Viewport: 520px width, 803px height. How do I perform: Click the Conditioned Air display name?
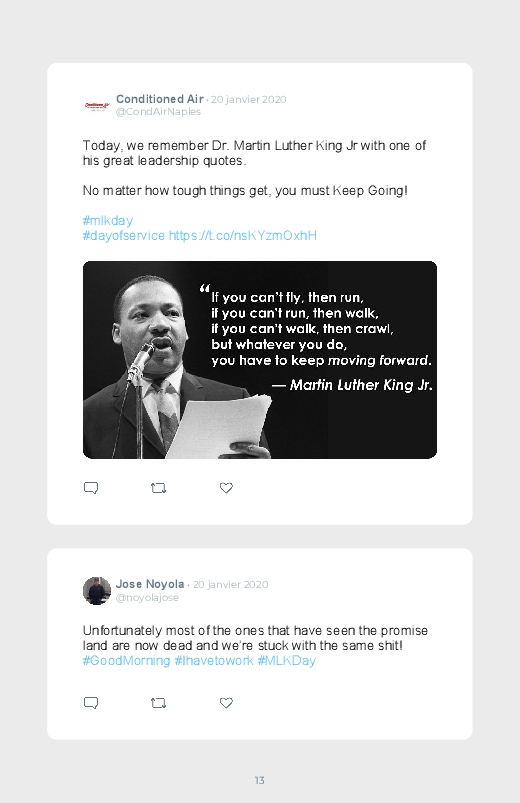coord(160,99)
